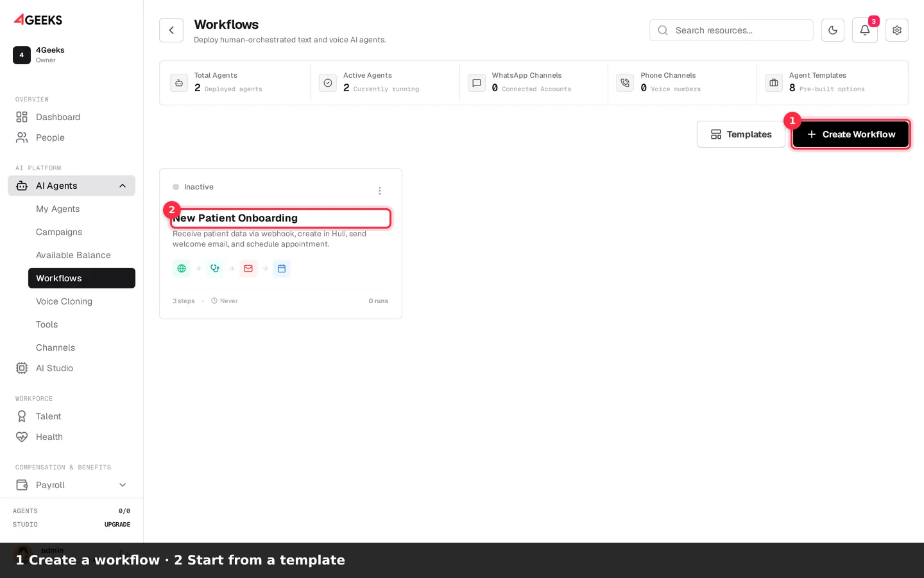Screen dimensions: 924x578
Task: Open the notifications bell
Action: [x=865, y=30]
